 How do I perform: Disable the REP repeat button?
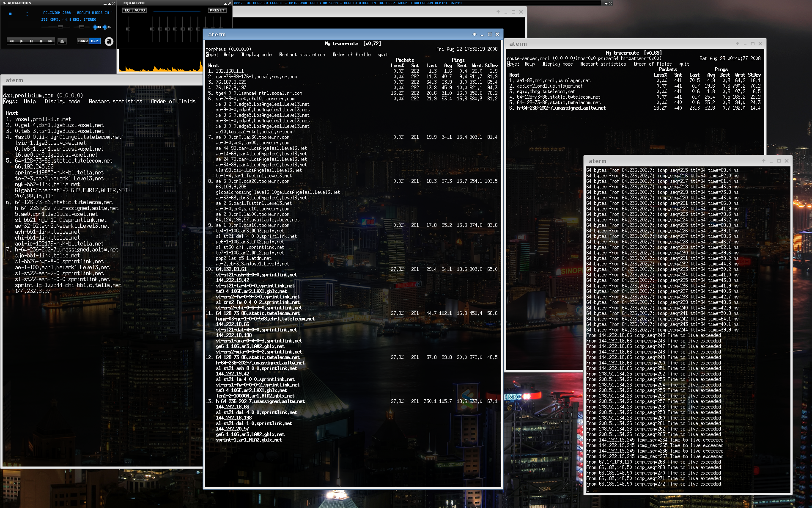click(x=94, y=41)
